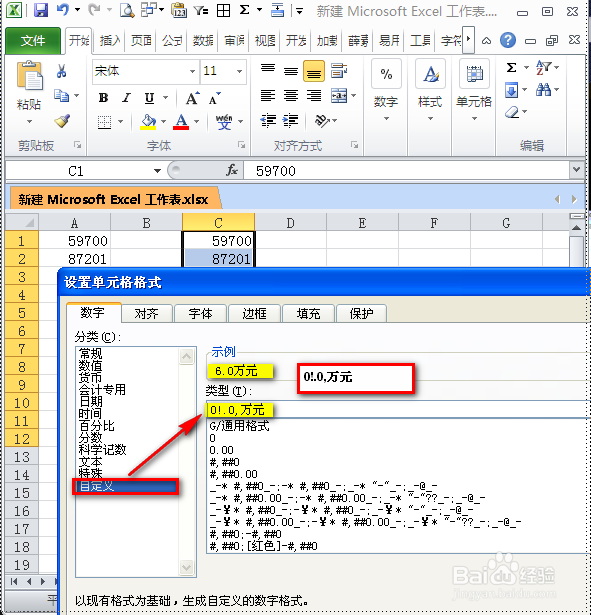591x615 pixels.
Task: Click the Print Preview icon
Action: coord(127,10)
